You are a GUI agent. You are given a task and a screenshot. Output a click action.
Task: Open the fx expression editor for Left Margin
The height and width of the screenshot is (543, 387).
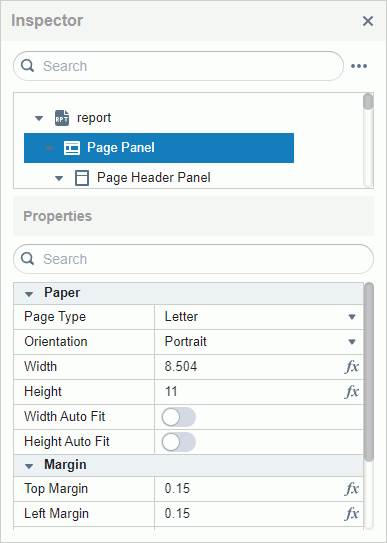click(x=352, y=514)
